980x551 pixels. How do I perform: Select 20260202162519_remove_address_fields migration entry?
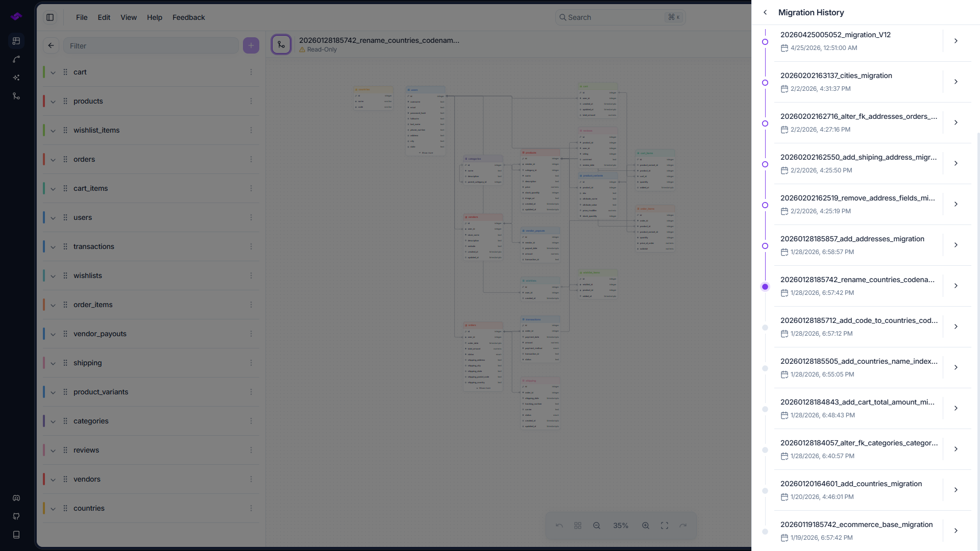click(x=859, y=204)
